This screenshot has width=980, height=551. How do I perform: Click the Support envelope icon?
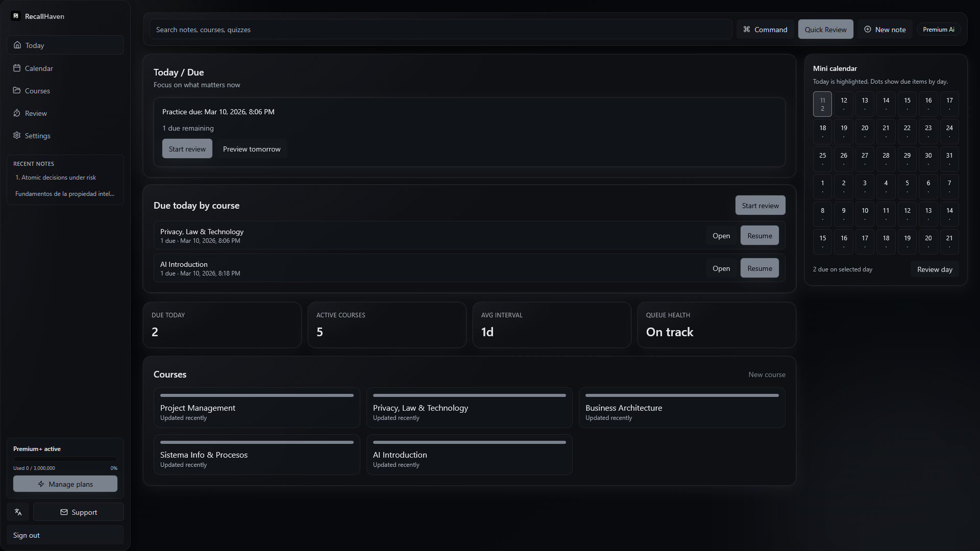click(x=64, y=512)
